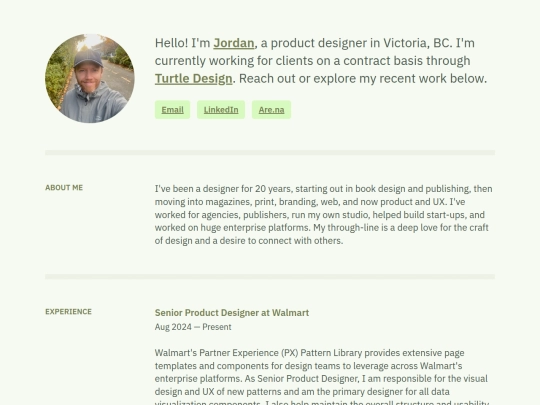Click the word Walmart in job title
Viewport: 540px width, 405px height.
tap(290, 313)
